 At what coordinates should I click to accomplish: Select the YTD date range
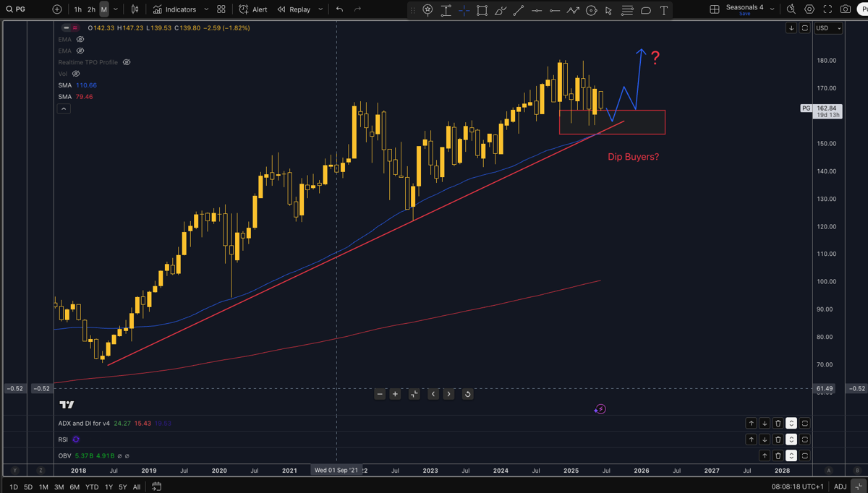pyautogui.click(x=91, y=487)
